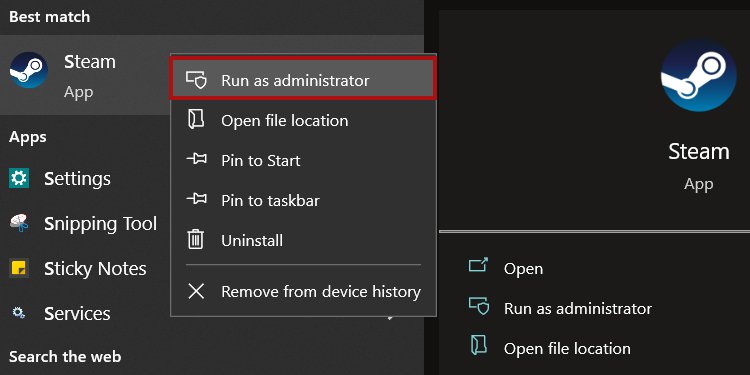Viewport: 750px width, 375px height.
Task: Choose Open file location in context menu
Action: pos(303,120)
